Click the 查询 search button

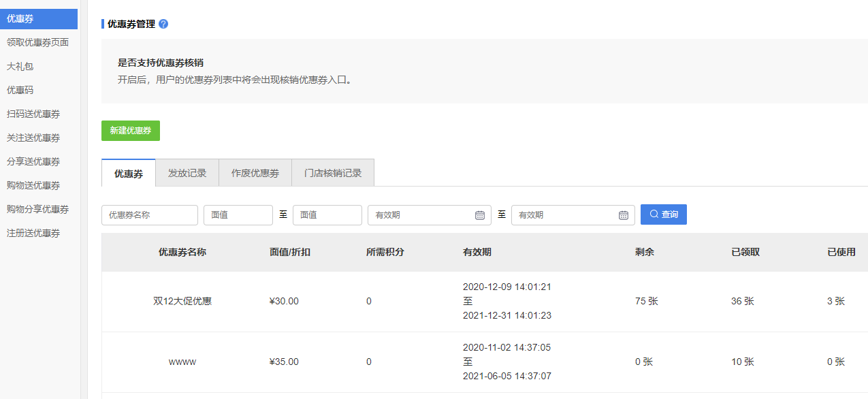coord(663,214)
